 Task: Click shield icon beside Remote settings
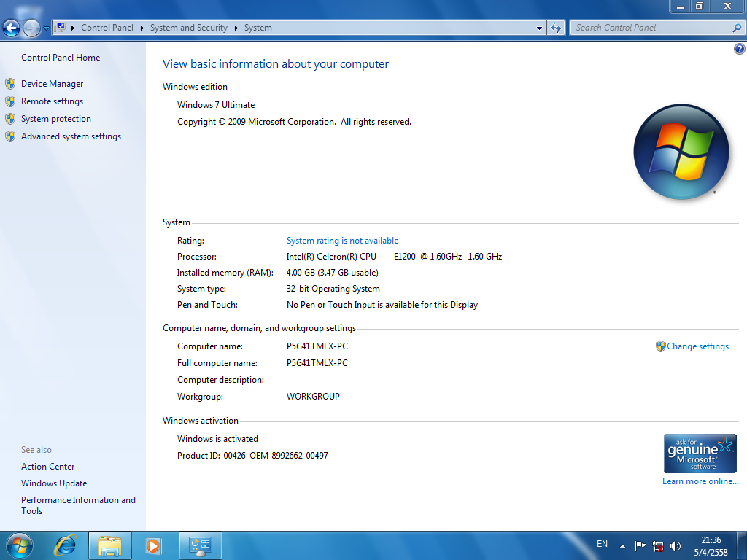(10, 101)
